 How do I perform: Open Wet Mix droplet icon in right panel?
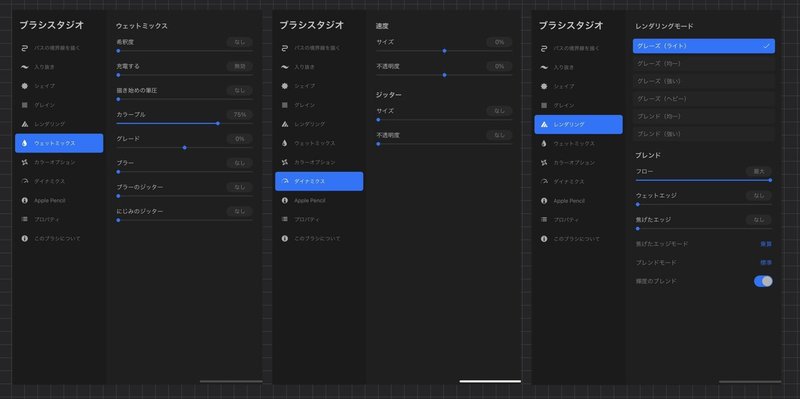544,144
